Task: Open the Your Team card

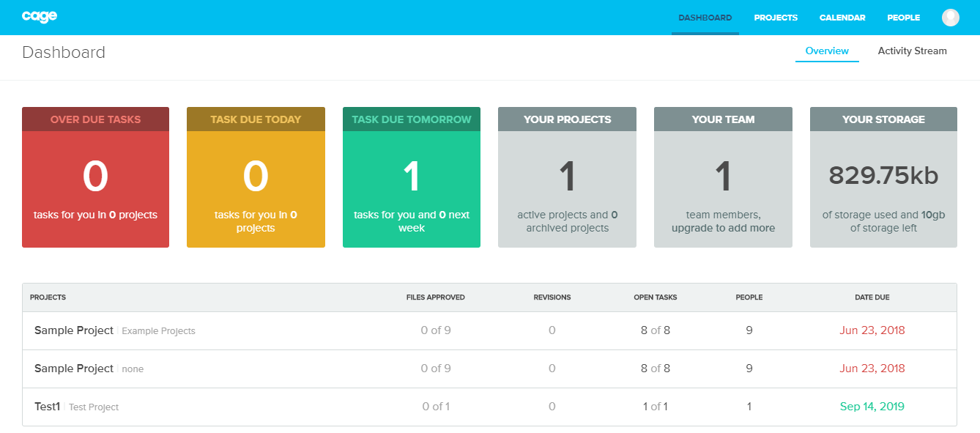Action: coord(723,177)
